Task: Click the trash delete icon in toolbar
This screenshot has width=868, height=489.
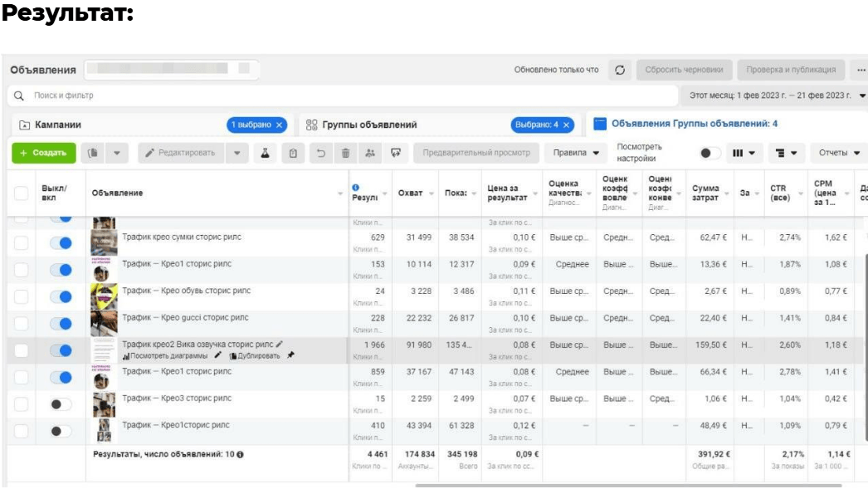Action: [345, 153]
